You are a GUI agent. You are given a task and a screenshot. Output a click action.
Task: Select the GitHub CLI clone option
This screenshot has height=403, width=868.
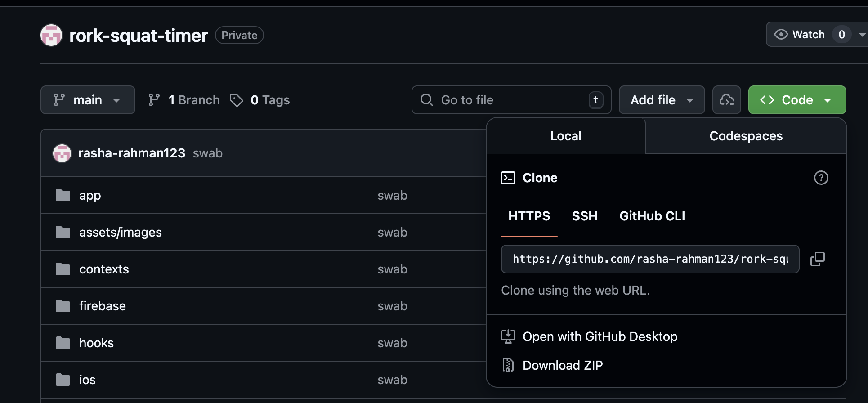tap(652, 216)
